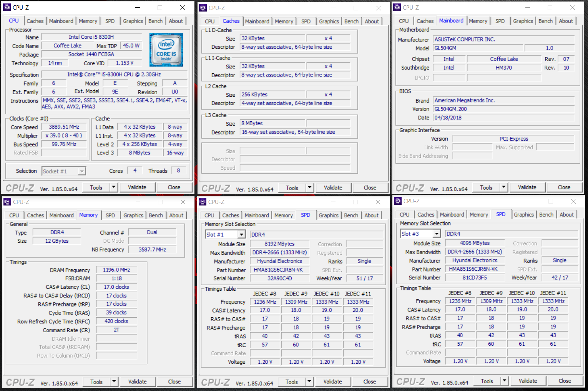This screenshot has height=391, width=588.
Task: Open Memory tab in Slot #3 SPD window
Action: point(479,215)
